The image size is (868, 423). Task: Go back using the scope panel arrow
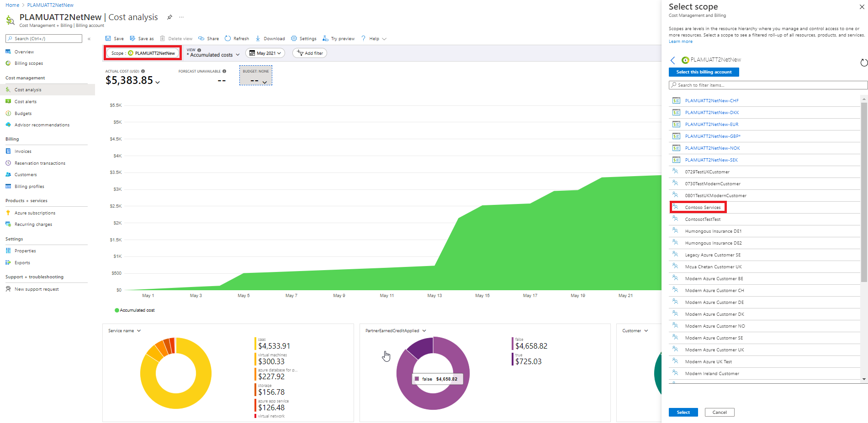[672, 60]
